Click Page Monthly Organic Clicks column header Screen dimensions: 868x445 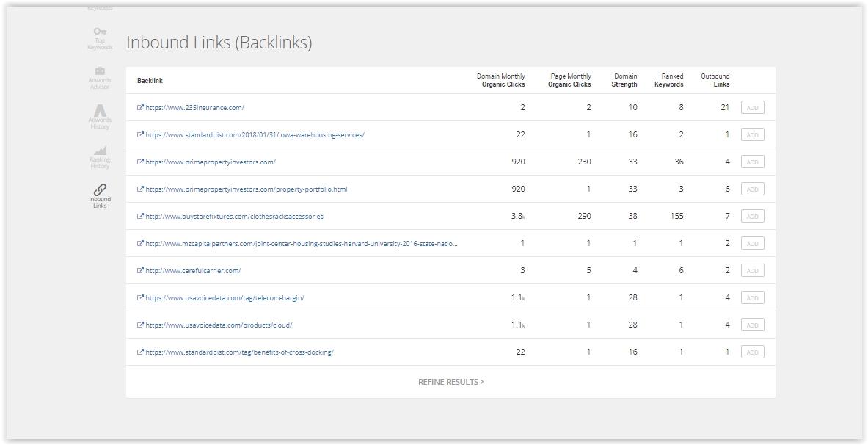pyautogui.click(x=569, y=80)
